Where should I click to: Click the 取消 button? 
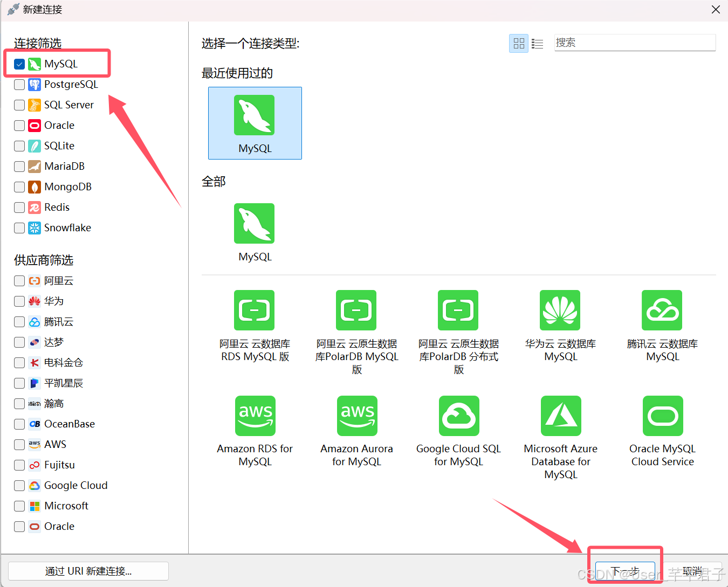[692, 571]
